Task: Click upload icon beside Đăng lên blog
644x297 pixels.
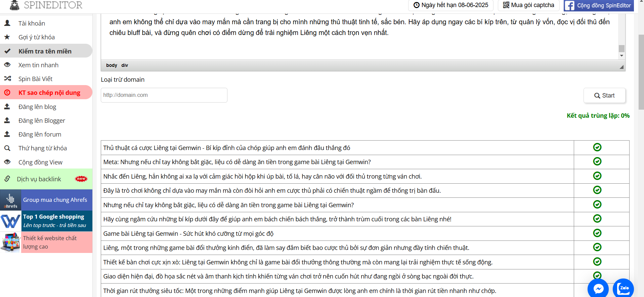Action: click(7, 107)
